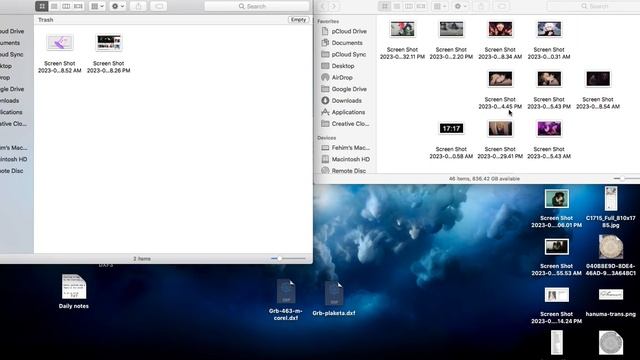Select Screen Shot 2023-0...0.31 AM file
The height and width of the screenshot is (360, 640).
(549, 40)
